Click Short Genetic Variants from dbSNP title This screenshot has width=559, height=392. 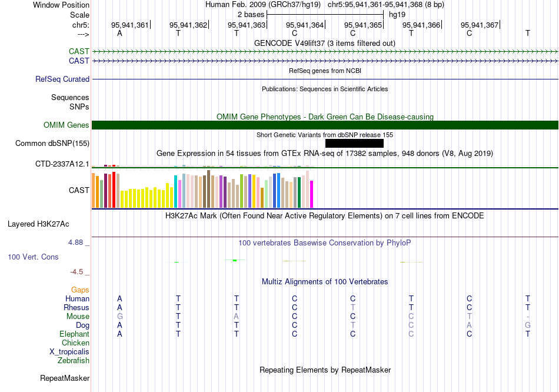point(325,135)
